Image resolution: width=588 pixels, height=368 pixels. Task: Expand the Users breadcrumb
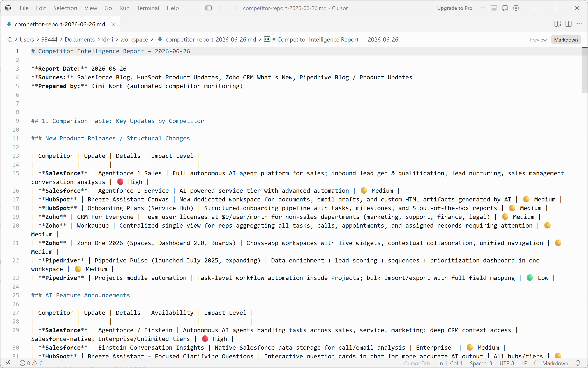coord(27,39)
